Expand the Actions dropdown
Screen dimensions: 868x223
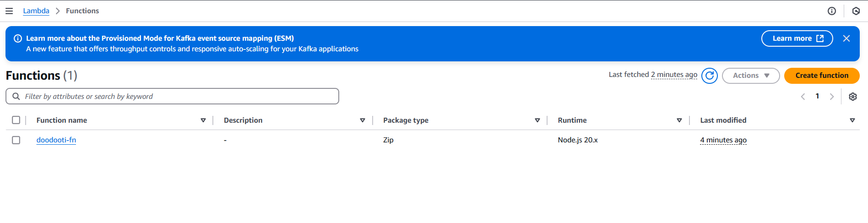[x=751, y=76]
